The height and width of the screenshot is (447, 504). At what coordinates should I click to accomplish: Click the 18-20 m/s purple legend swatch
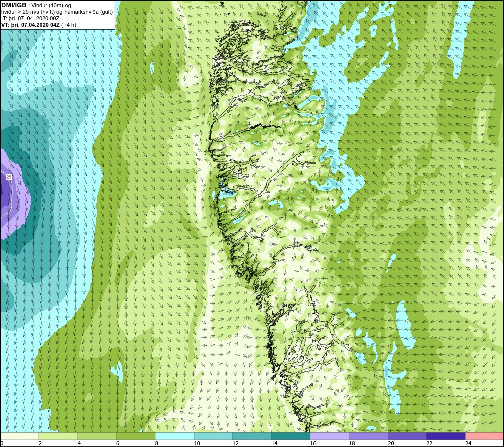(368, 436)
